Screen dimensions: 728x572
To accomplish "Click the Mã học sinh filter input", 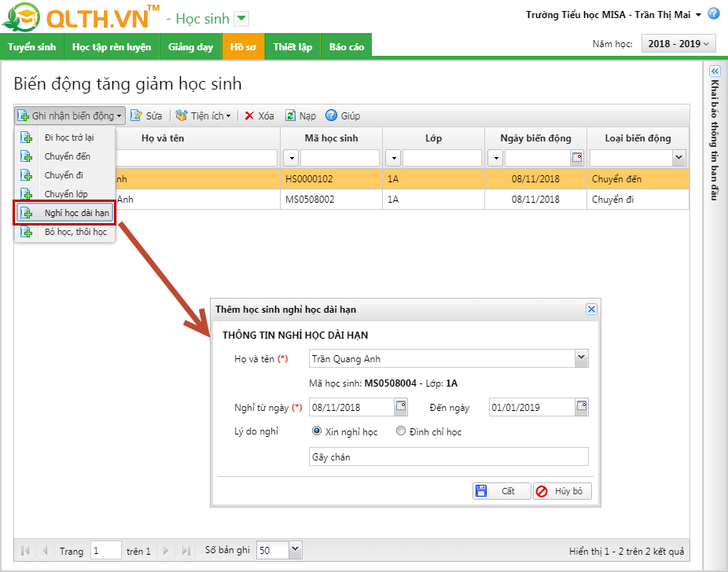I will [x=340, y=158].
